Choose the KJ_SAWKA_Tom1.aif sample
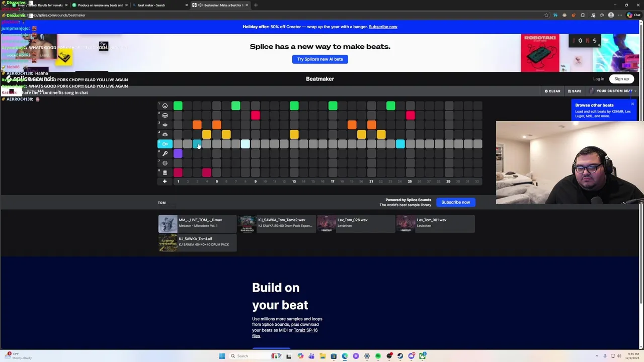Screen dimensions: 644x362 (197, 242)
